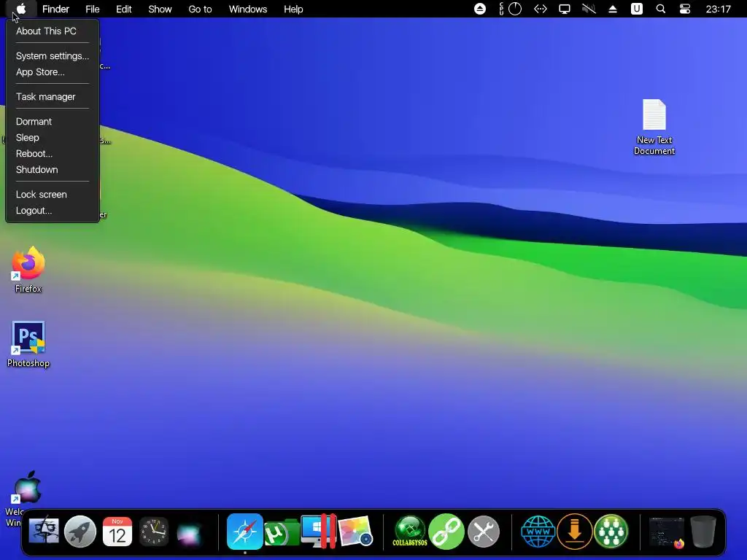Launch Safari compass icon in dock
747x560 pixels.
tap(245, 531)
